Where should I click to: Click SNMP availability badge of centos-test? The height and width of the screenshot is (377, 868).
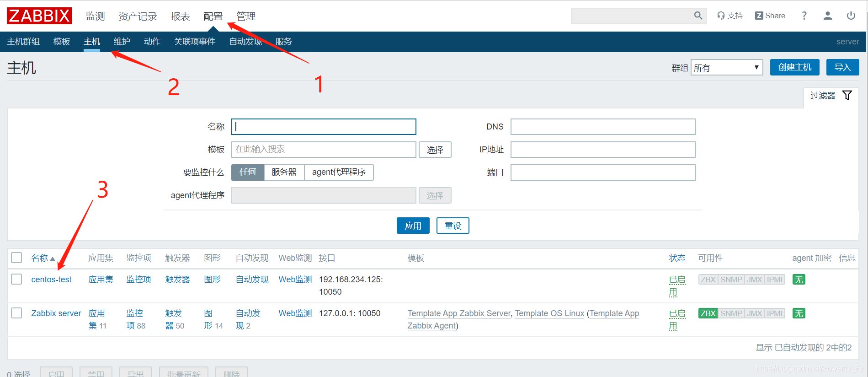pyautogui.click(x=731, y=280)
